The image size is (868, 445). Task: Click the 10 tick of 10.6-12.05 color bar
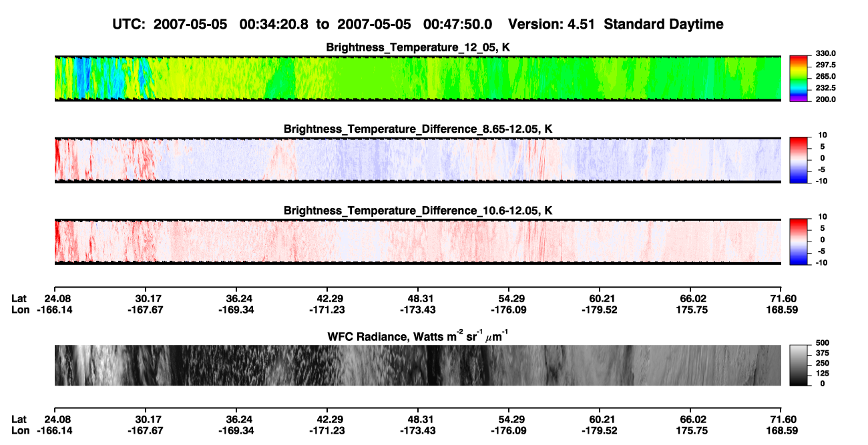click(823, 217)
